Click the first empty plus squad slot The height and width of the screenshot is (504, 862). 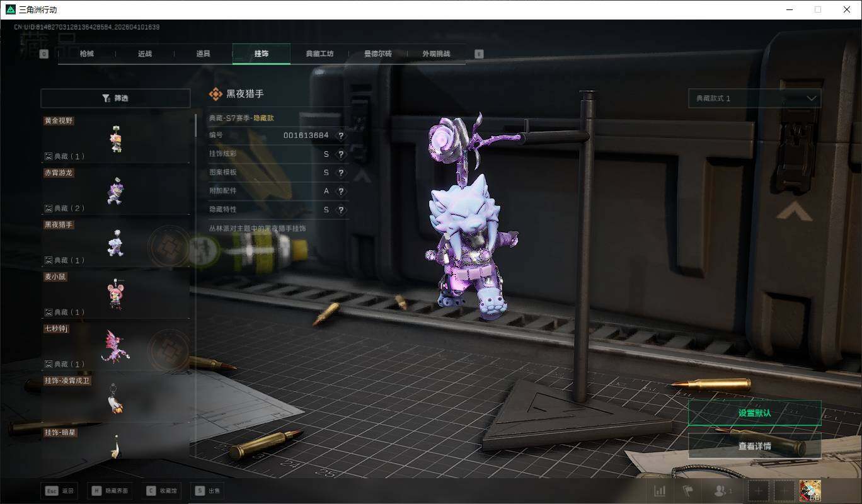759,491
